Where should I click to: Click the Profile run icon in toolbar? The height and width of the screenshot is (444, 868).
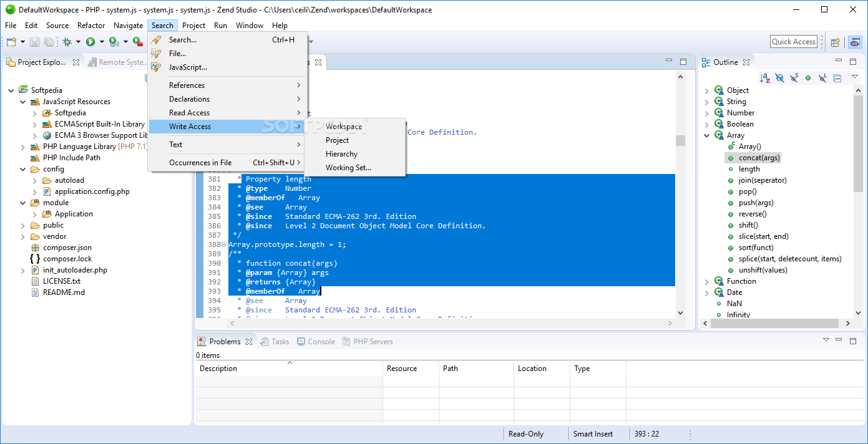114,42
